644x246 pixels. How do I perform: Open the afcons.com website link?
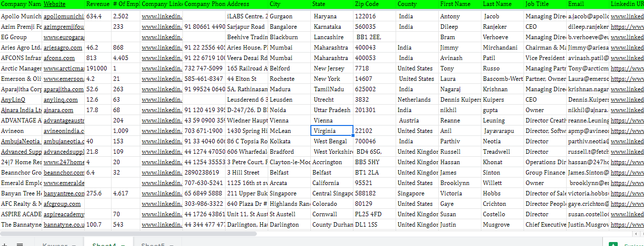click(x=59, y=58)
